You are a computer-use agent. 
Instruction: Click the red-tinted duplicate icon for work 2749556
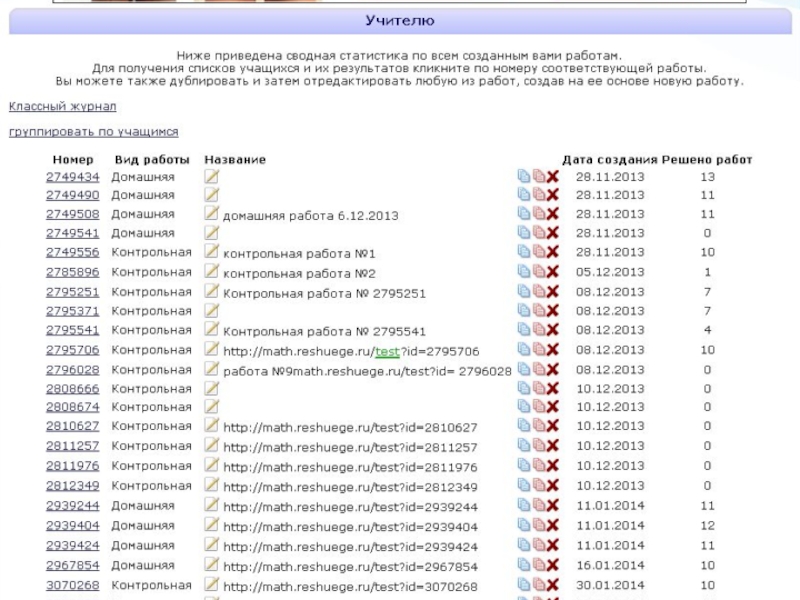pos(538,253)
